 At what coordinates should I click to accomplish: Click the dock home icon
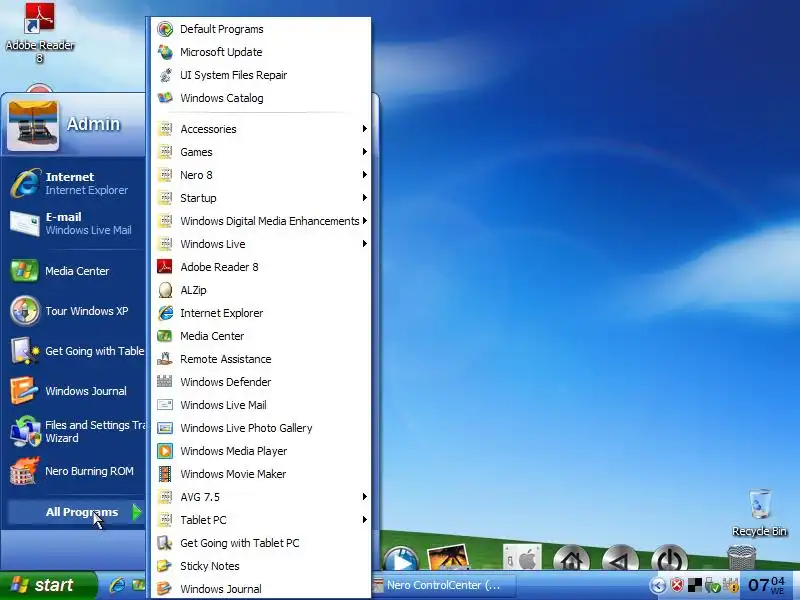[x=571, y=558]
